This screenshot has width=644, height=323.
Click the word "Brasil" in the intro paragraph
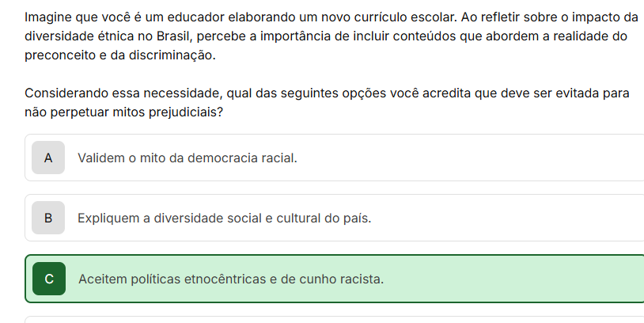pos(174,36)
